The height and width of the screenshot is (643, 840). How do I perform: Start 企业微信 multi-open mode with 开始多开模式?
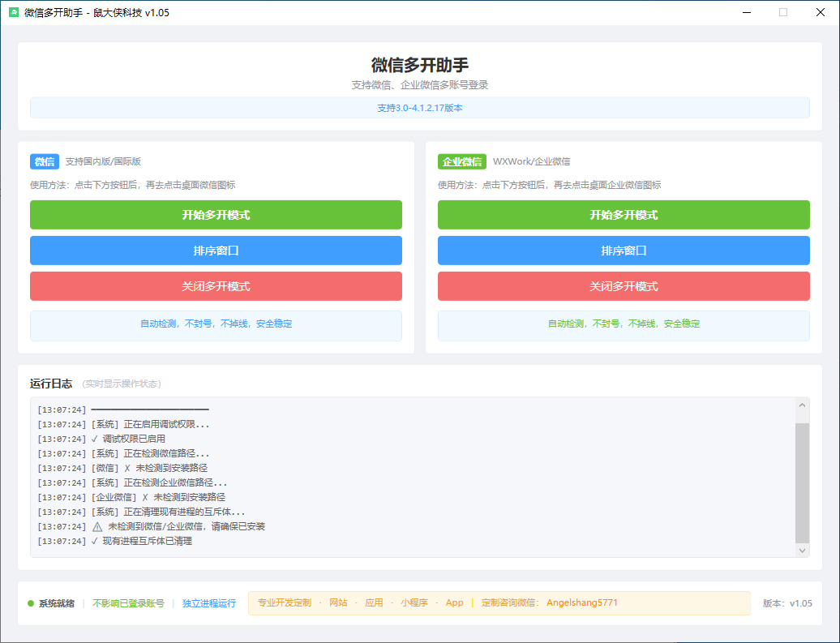(624, 215)
